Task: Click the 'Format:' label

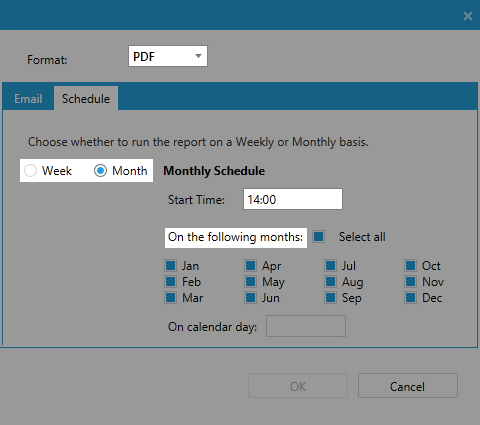Action: pos(47,60)
